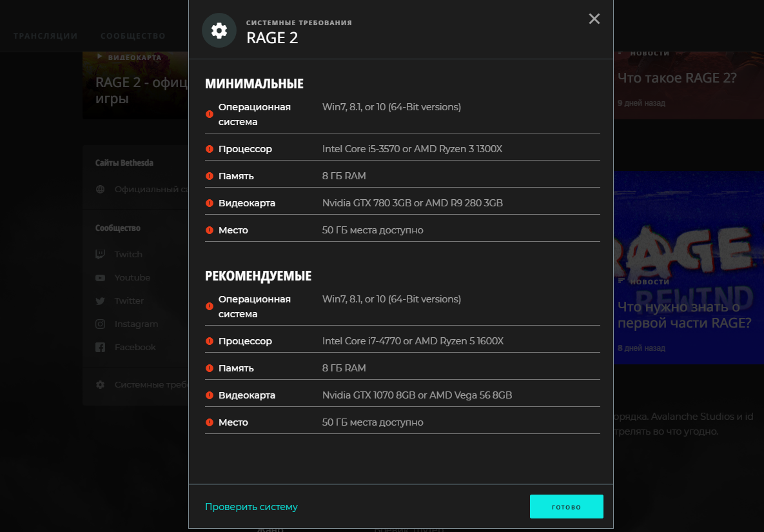This screenshot has width=764, height=532.
Task: Click warning icon next to recommended Место
Action: [x=210, y=422]
